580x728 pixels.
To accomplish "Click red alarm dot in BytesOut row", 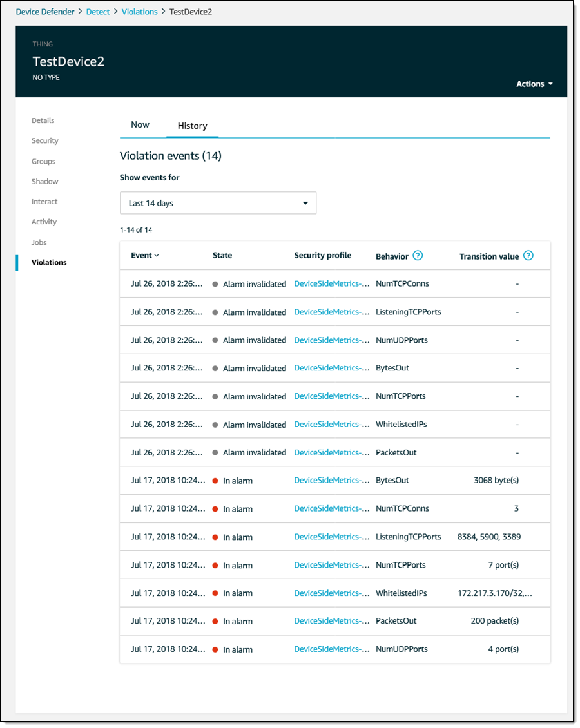I will coord(215,481).
